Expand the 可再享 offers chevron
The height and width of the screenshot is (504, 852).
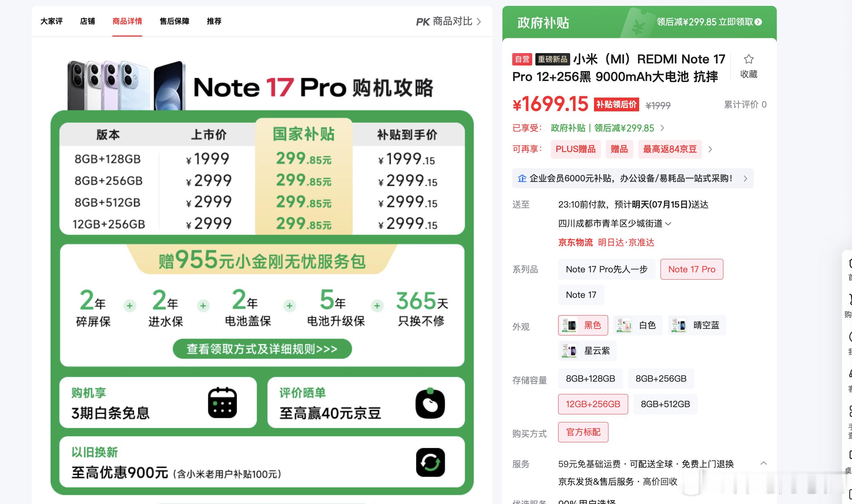pos(710,149)
